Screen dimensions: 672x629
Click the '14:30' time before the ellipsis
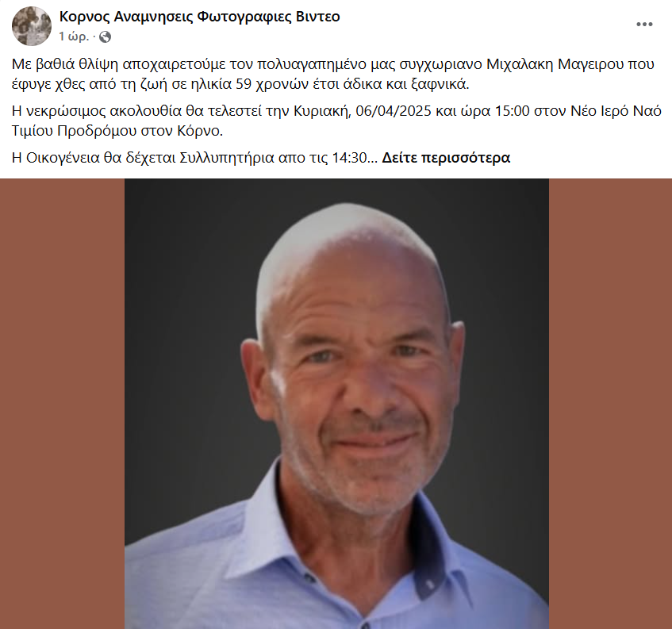(349, 158)
